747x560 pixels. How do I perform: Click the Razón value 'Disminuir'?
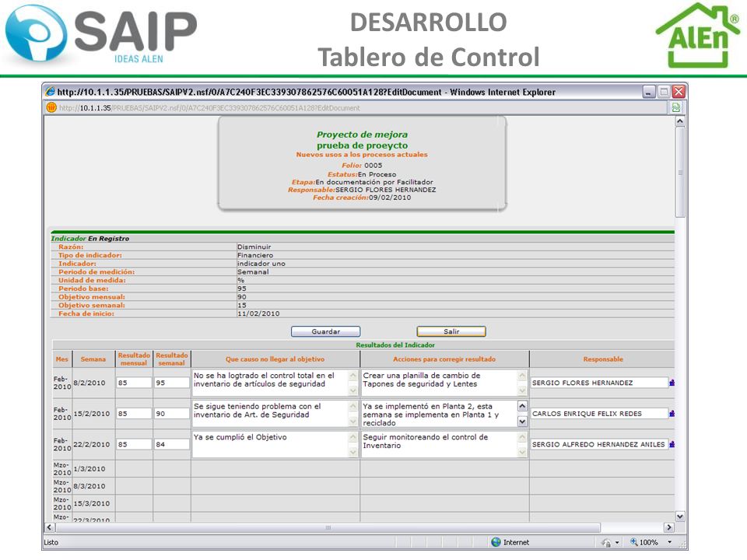(254, 247)
